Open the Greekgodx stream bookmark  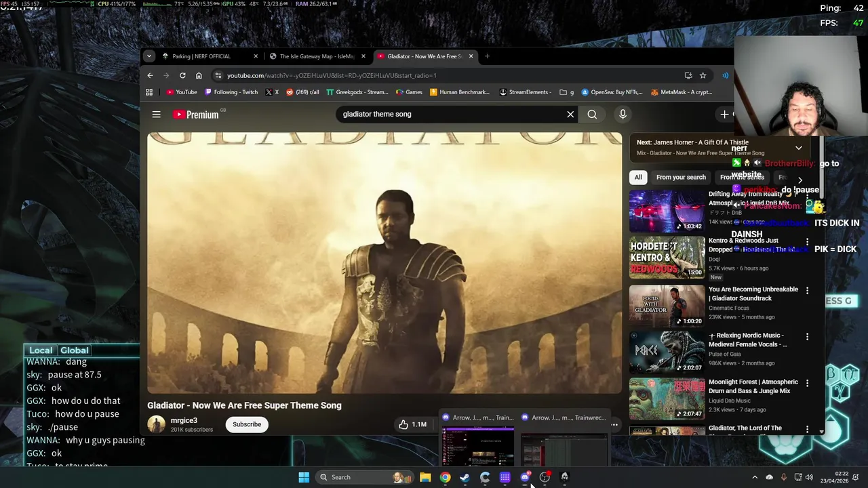click(x=357, y=92)
